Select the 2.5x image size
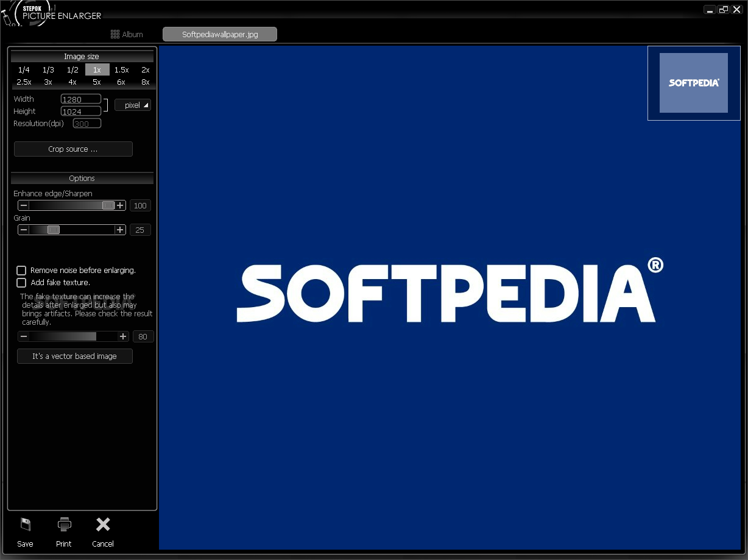This screenshot has height=560, width=748. pos(24,82)
